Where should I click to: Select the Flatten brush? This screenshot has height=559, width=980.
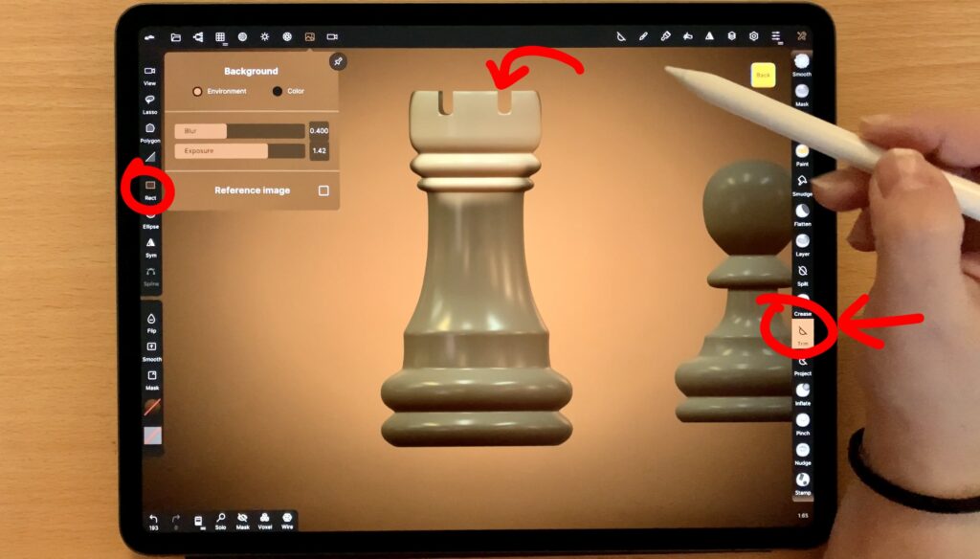point(802,212)
